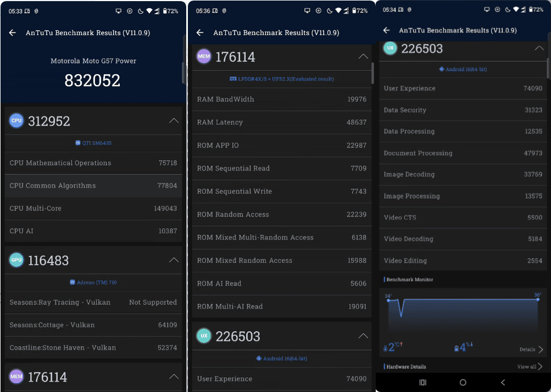Tap the moon icon in the left screen status bar

coord(141,11)
